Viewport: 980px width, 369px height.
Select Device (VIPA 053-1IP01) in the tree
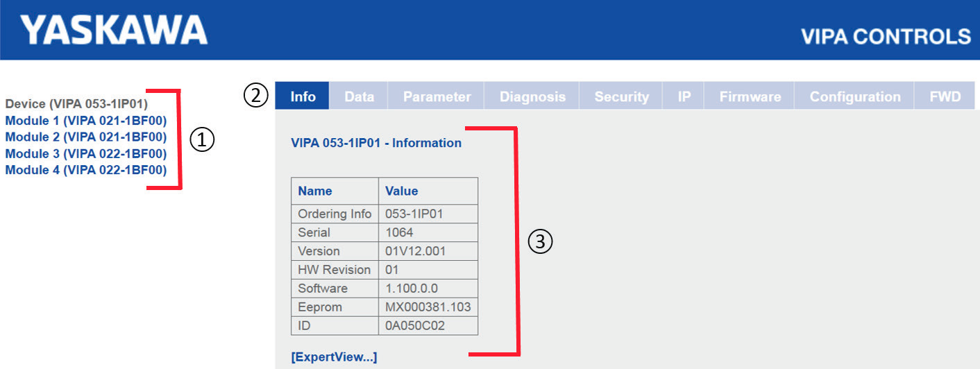(x=76, y=103)
